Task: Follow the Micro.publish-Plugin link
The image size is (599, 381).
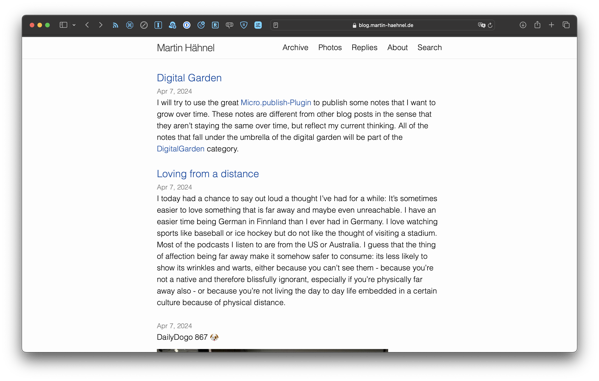Action: click(276, 102)
